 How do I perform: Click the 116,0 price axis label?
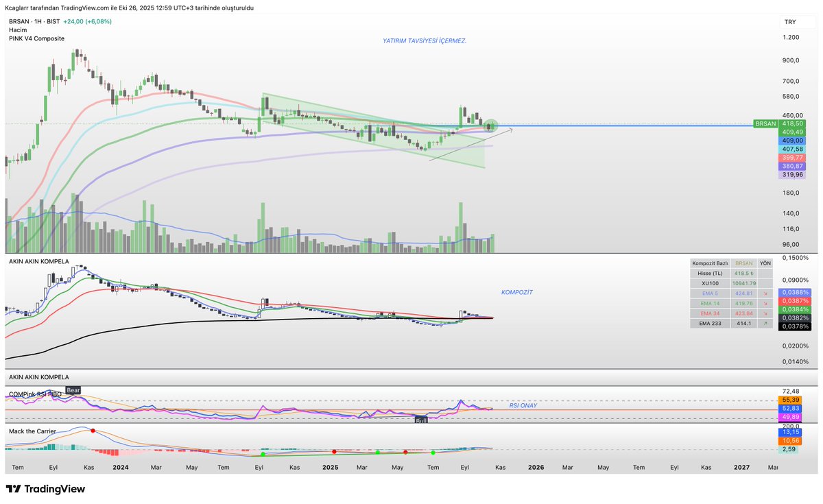coord(791,229)
